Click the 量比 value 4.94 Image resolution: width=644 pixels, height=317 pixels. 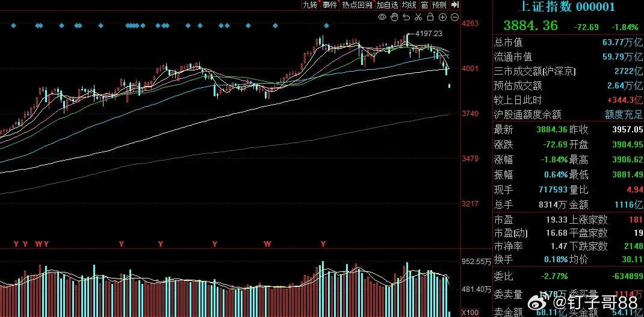[634, 189]
